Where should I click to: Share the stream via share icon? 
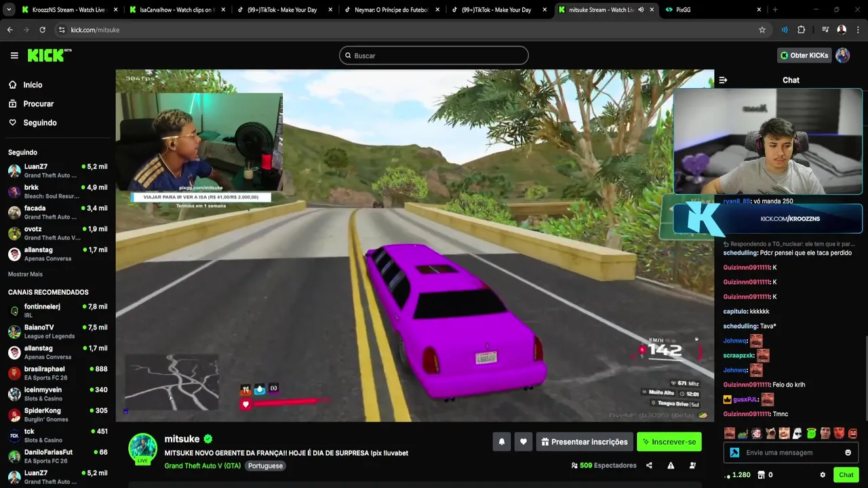pyautogui.click(x=649, y=466)
